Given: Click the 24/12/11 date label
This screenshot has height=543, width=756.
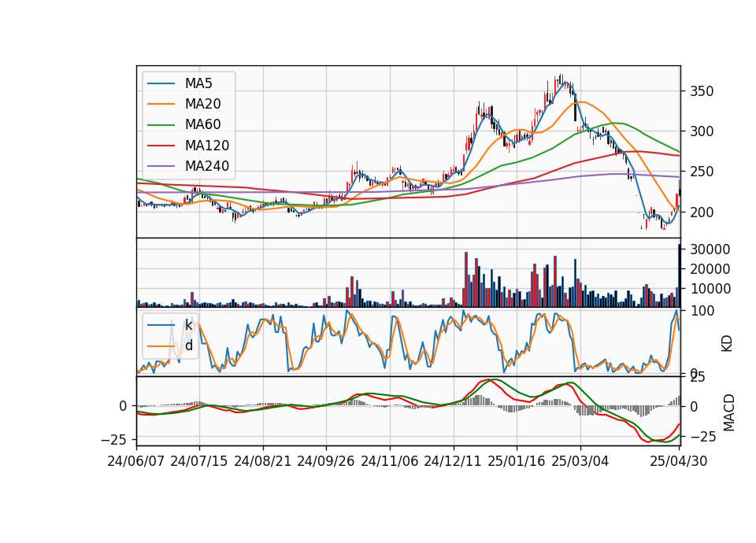Looking at the screenshot, I should 453,461.
